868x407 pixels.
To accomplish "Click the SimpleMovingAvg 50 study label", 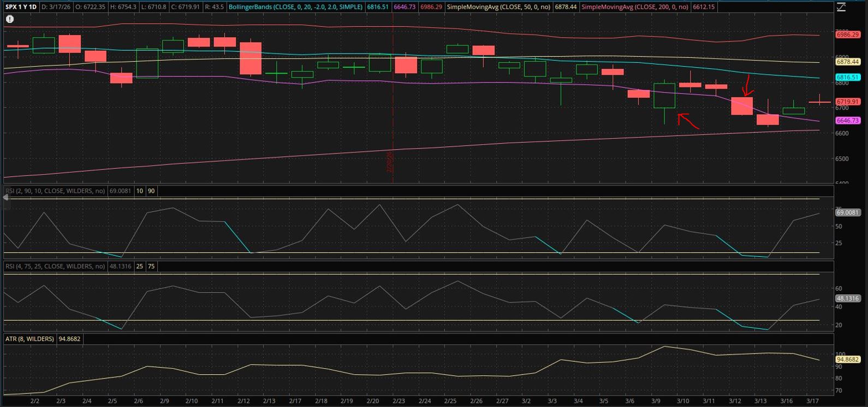I will tap(498, 7).
